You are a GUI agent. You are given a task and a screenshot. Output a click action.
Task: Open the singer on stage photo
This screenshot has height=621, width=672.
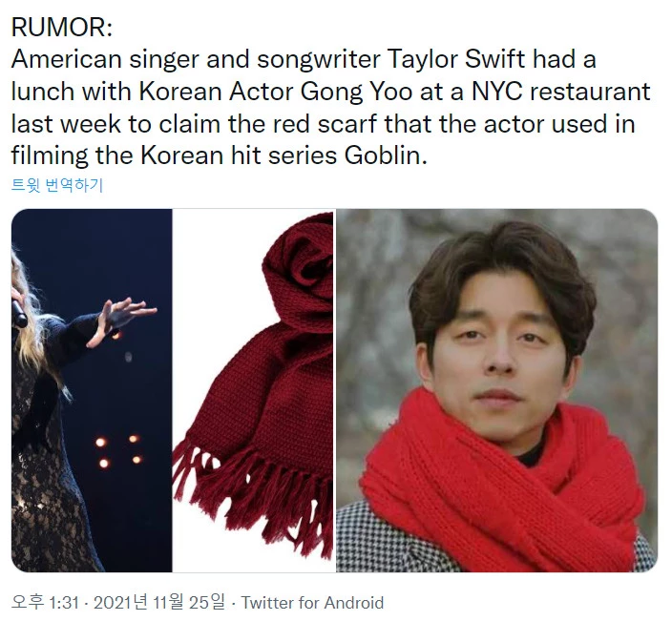[92, 390]
